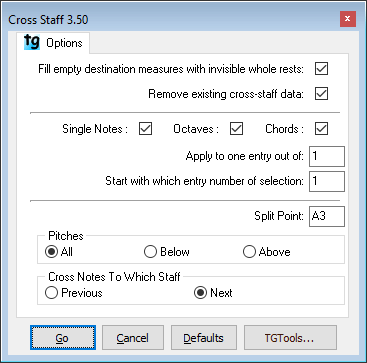367x363 pixels.
Task: Click the Go button
Action: [63, 338]
